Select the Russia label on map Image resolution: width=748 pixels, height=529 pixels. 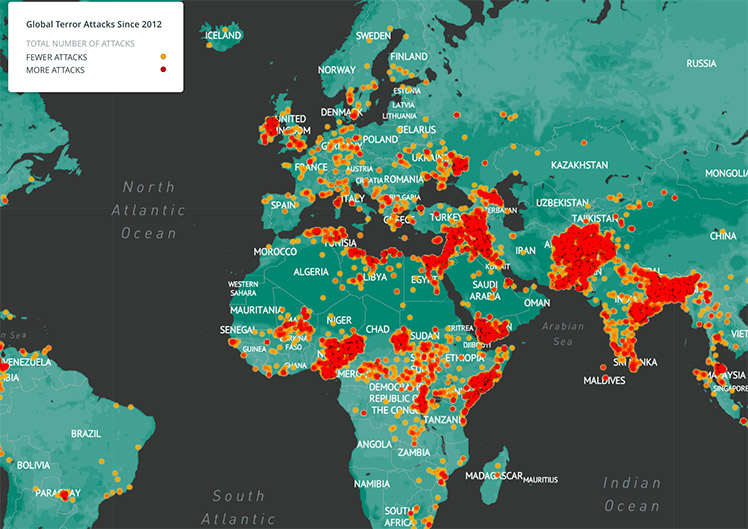(701, 63)
